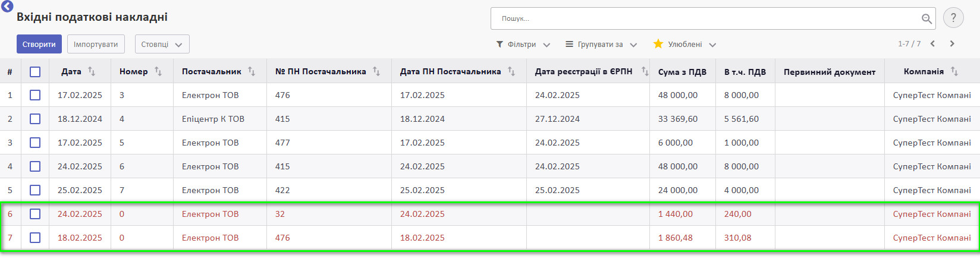Sort by Дата ПН Постачальника arrows
The height and width of the screenshot is (265, 980).
tap(511, 71)
